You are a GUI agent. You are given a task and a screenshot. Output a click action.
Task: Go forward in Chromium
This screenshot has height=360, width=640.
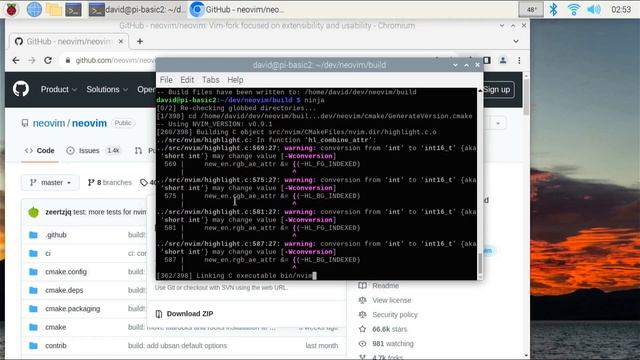32,60
